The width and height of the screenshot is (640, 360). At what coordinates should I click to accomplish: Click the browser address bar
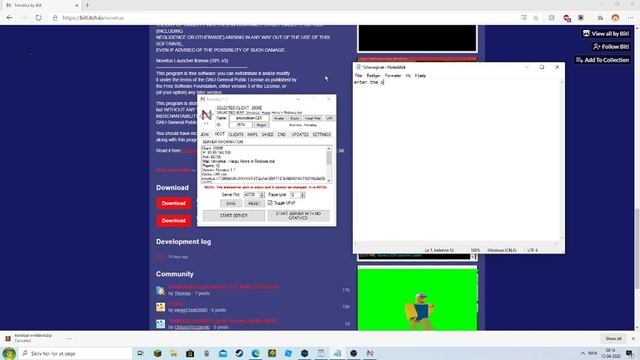[286, 18]
